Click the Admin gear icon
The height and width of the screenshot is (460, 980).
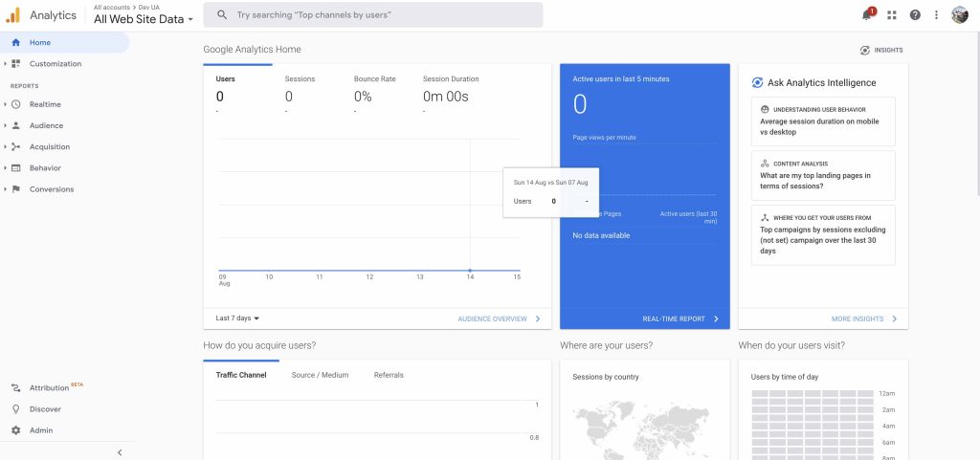(16, 430)
